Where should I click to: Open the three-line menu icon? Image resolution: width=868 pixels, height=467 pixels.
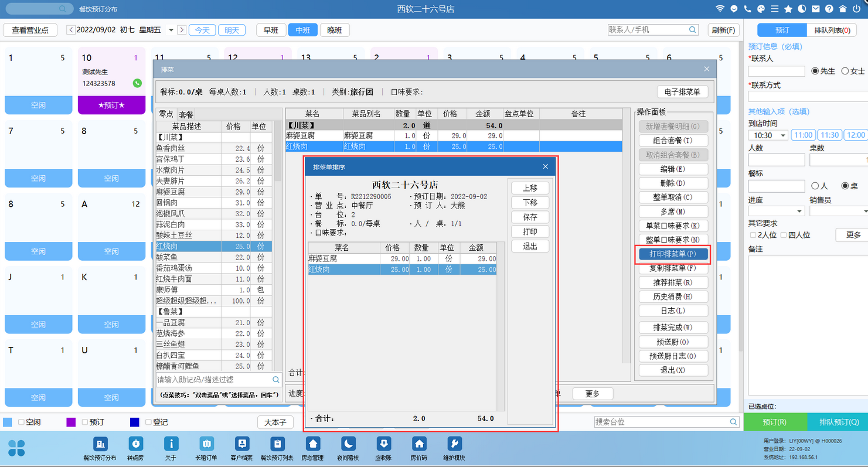tap(775, 9)
